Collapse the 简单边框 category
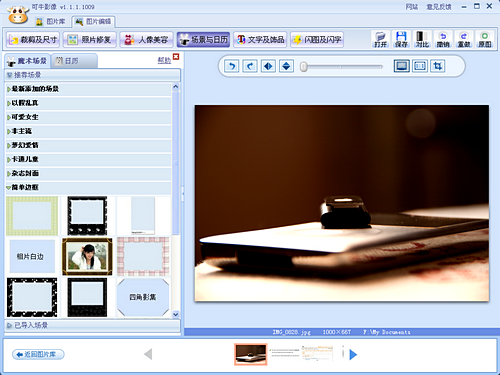Screen dimensions: 500x375 pyautogui.click(x=89, y=187)
